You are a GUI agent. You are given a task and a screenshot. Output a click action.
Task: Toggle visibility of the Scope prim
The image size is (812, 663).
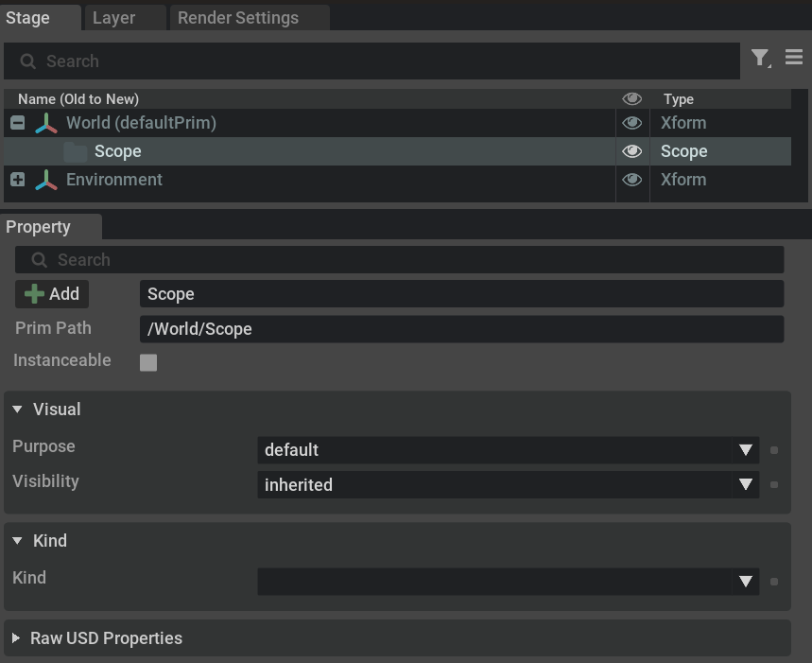pos(631,151)
